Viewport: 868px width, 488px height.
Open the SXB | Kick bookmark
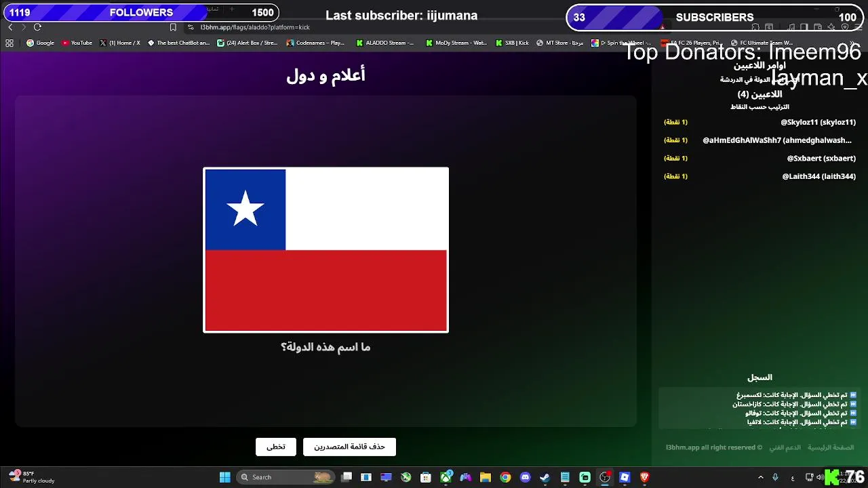512,43
